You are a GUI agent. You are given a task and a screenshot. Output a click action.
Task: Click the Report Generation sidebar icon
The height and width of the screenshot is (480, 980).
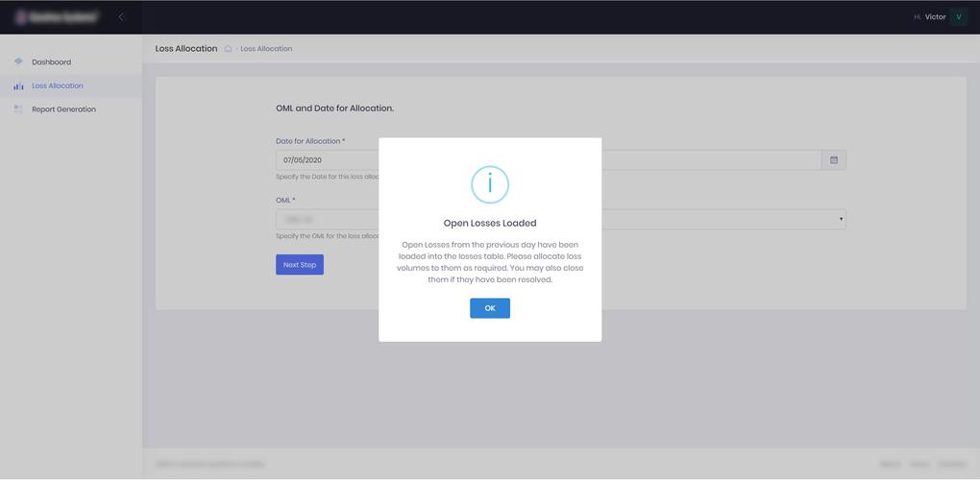(x=18, y=109)
